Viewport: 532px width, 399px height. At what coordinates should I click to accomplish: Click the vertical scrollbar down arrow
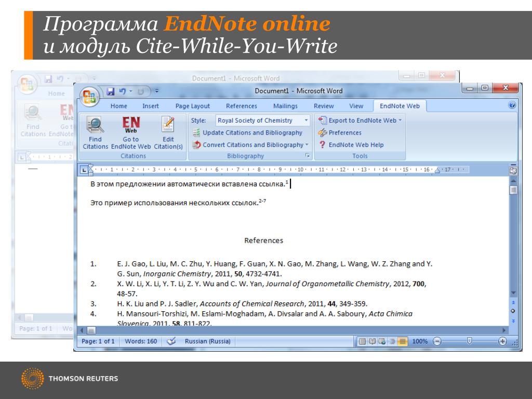tap(513, 293)
